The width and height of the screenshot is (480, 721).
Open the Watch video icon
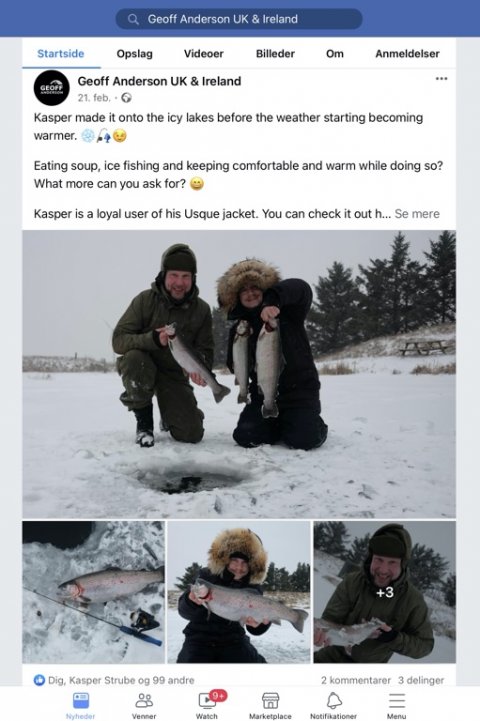207,701
